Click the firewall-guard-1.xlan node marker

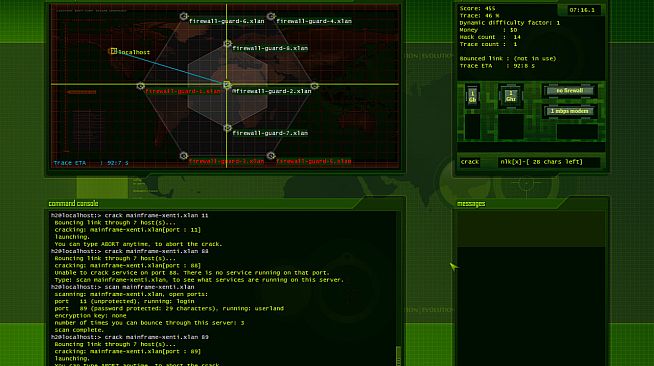click(141, 86)
